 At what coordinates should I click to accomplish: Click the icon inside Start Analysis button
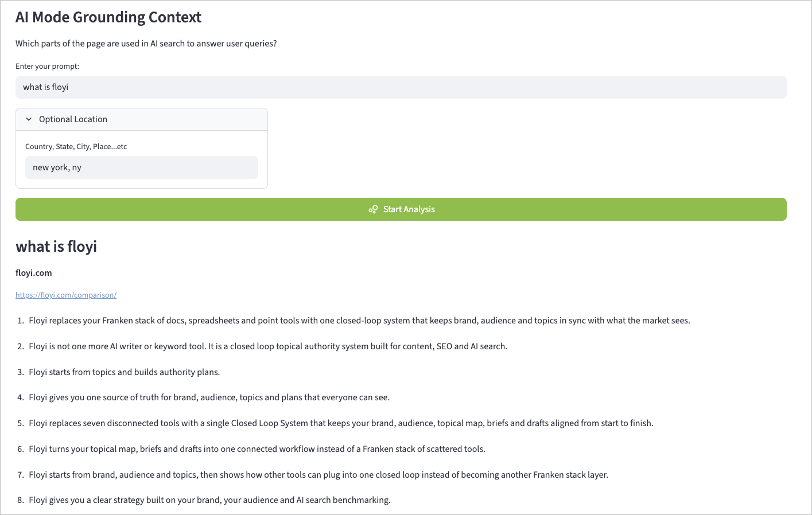pyautogui.click(x=373, y=209)
